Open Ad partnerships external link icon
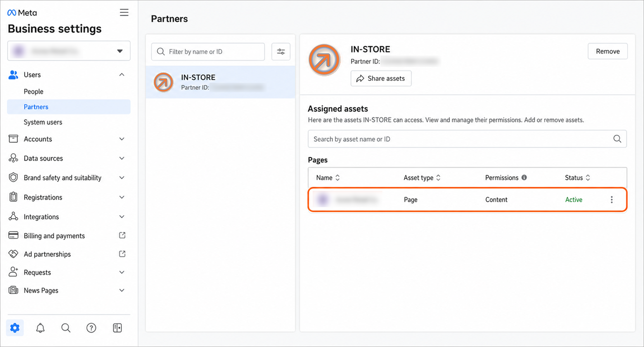644x347 pixels. [122, 254]
